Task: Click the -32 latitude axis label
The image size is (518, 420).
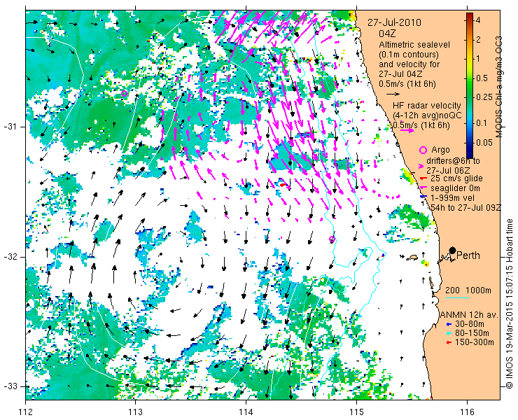Action: (11, 257)
